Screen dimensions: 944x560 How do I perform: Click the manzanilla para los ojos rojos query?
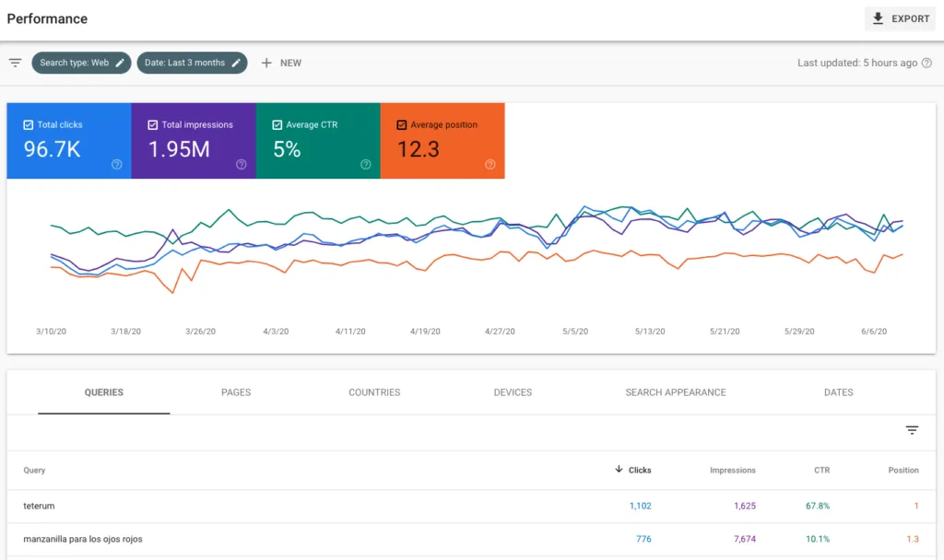tap(82, 539)
